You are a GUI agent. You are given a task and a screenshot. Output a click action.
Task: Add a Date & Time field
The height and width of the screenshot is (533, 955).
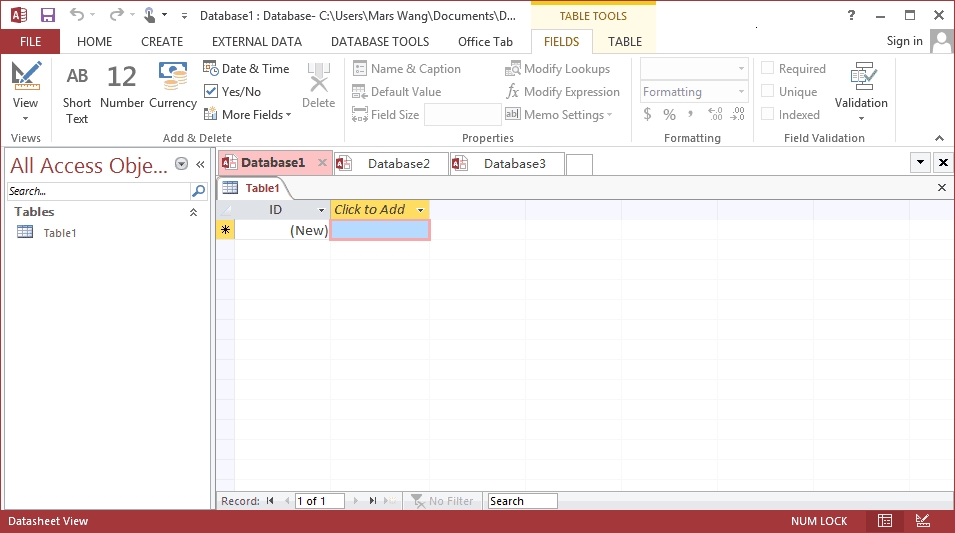click(247, 69)
